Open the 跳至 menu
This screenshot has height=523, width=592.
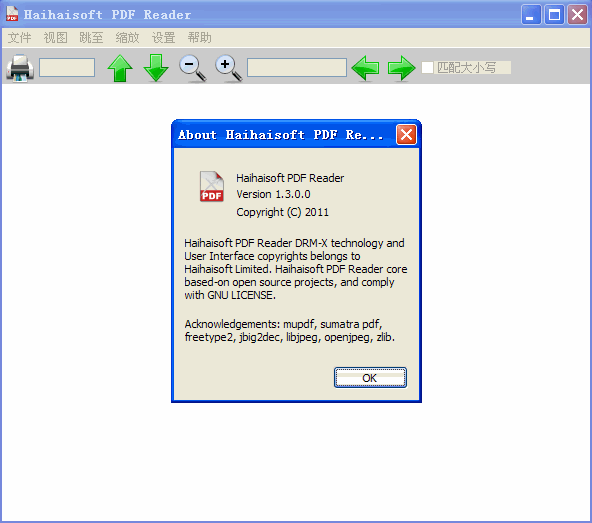point(91,38)
